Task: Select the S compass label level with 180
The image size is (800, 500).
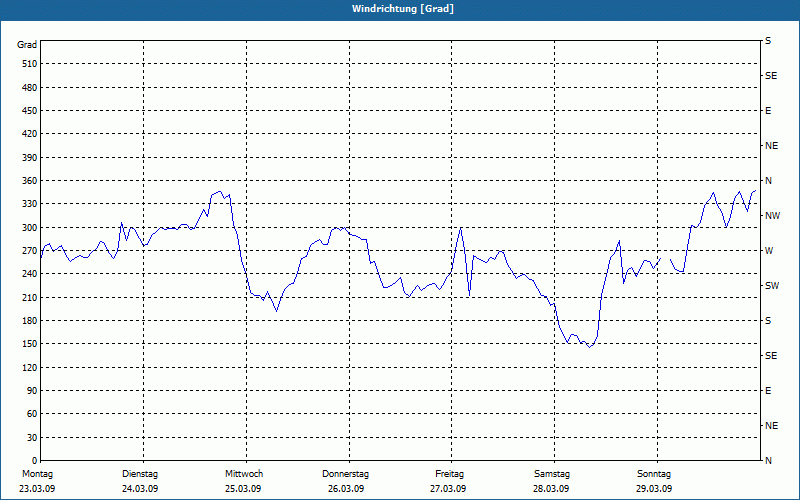Action: point(768,320)
